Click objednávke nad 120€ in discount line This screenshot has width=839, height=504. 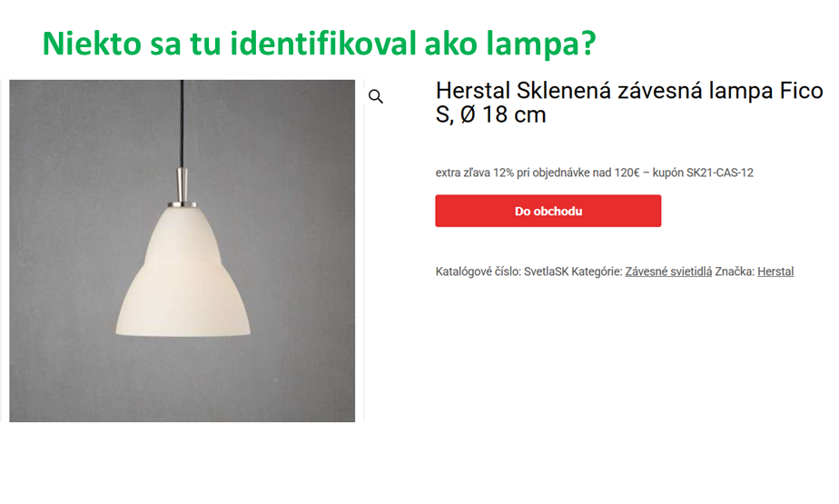click(x=578, y=173)
